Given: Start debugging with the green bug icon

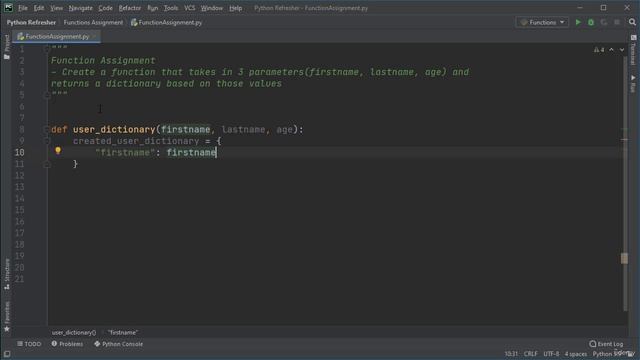Looking at the screenshot, I should (x=591, y=22).
